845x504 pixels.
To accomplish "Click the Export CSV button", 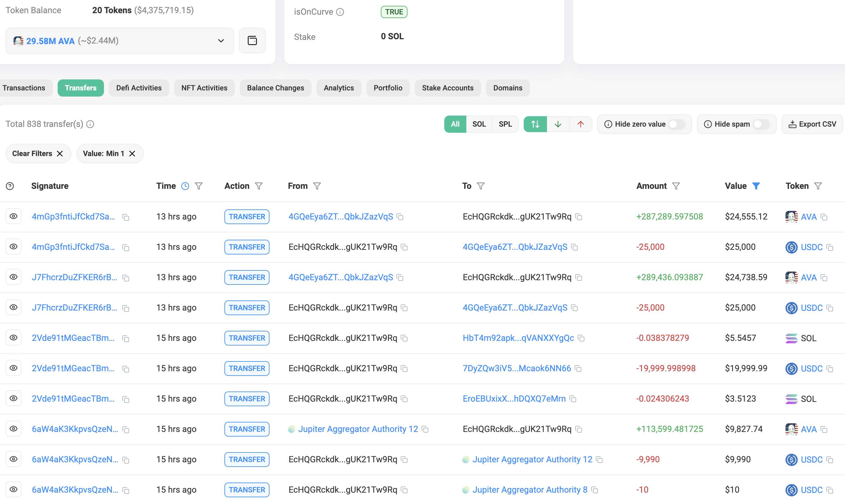I will (812, 124).
